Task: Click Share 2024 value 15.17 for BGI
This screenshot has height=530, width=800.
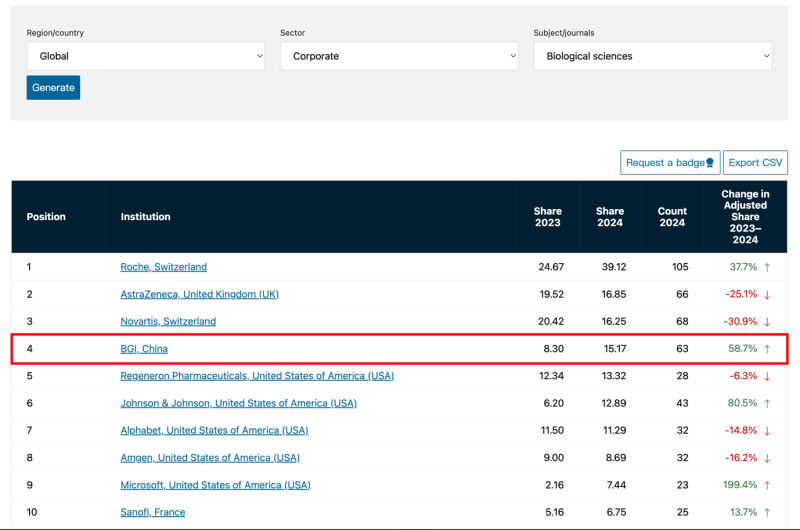Action: tap(615, 349)
